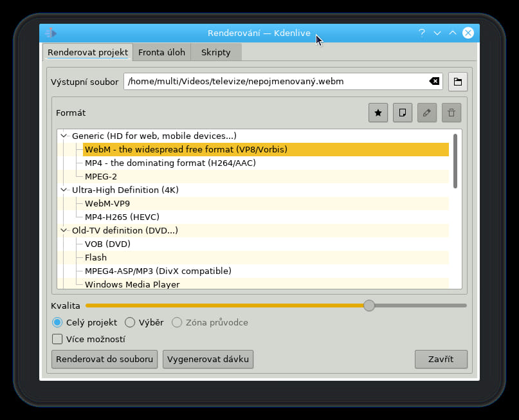The width and height of the screenshot is (519, 420).
Task: Enable the Více možností checkbox
Action: point(57,339)
